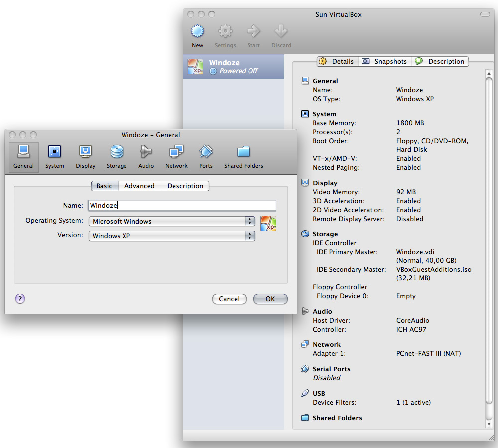498x448 pixels.
Task: Click the Display section icon in details
Action: point(305,183)
